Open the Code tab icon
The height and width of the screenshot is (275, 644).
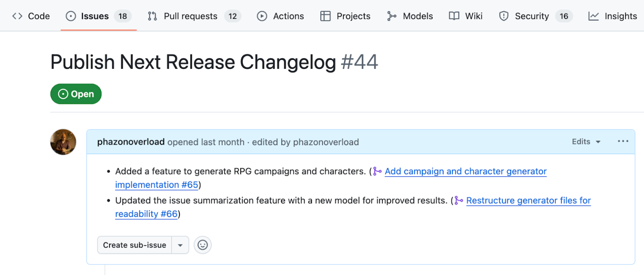pos(17,16)
